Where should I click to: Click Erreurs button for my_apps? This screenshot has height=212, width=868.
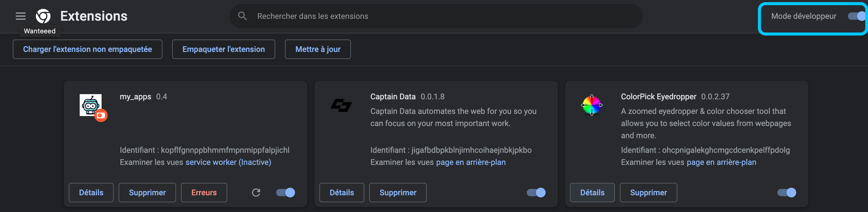pyautogui.click(x=204, y=193)
